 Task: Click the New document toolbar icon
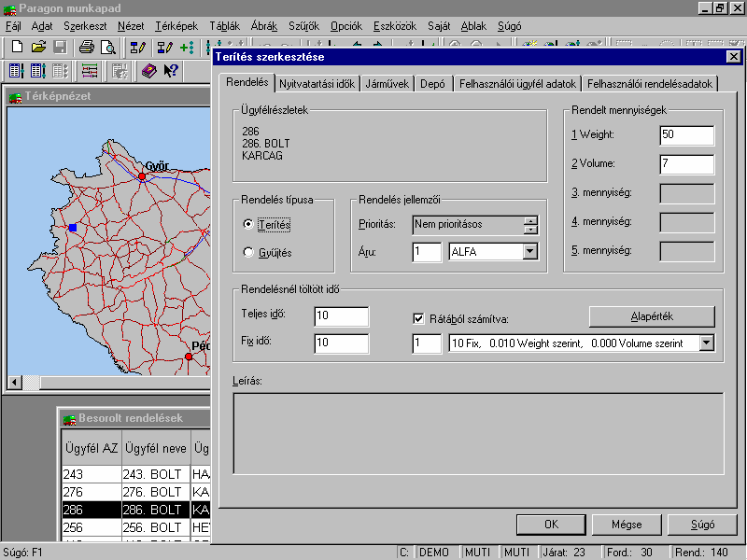tap(17, 47)
